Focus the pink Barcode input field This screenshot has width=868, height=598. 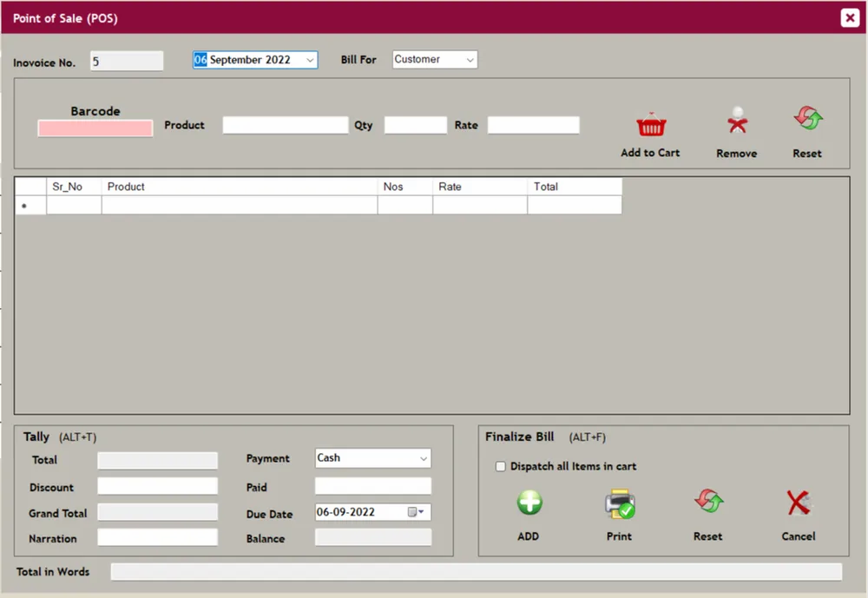[x=95, y=128]
